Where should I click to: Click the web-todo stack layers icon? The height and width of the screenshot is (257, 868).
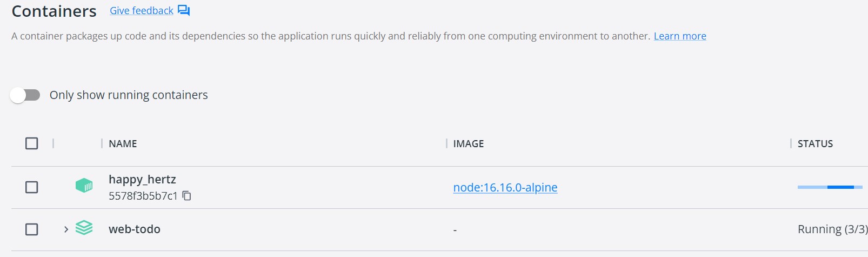[84, 228]
